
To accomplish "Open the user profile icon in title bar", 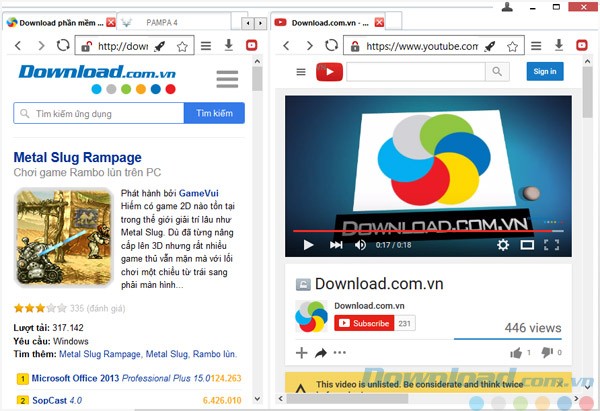I will pos(507,7).
